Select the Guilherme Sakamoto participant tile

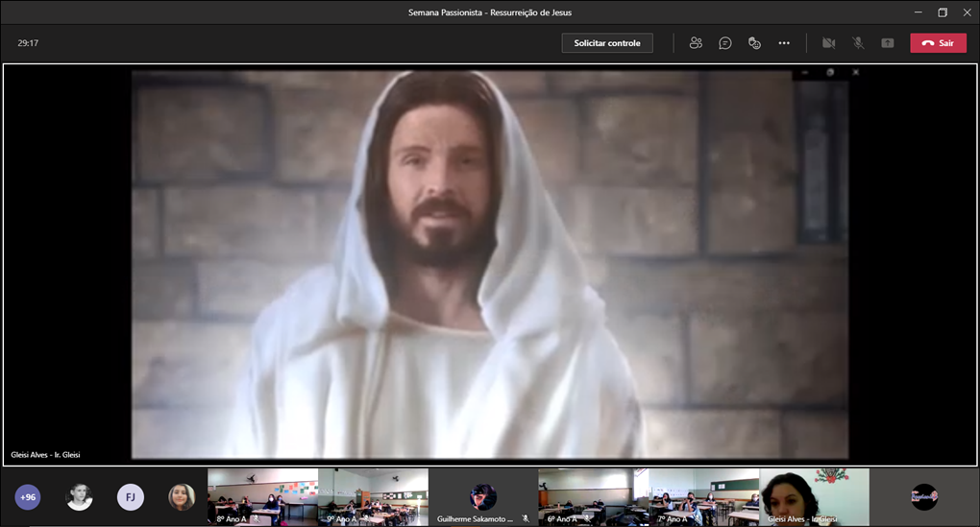[x=483, y=497]
